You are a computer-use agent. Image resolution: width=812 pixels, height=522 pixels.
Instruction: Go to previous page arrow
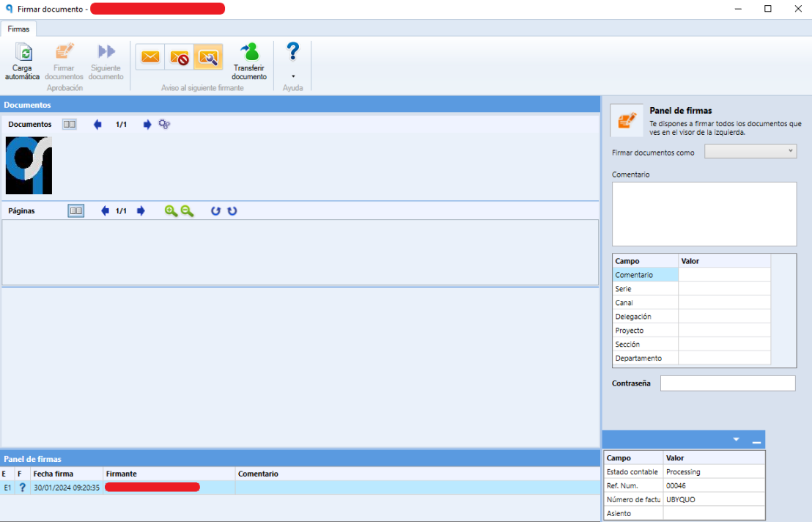pos(105,210)
